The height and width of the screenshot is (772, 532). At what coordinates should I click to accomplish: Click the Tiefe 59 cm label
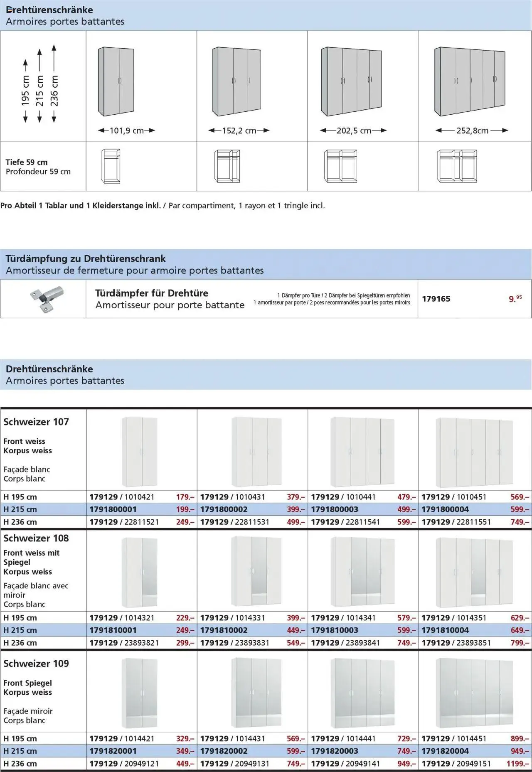27,162
